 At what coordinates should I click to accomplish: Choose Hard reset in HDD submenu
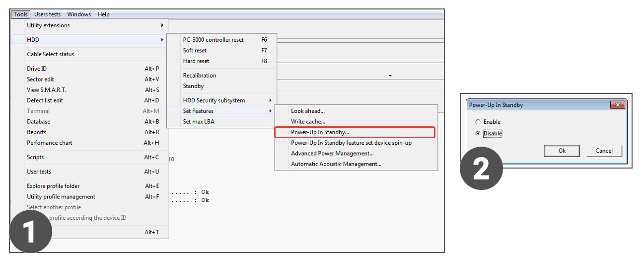tap(221, 61)
